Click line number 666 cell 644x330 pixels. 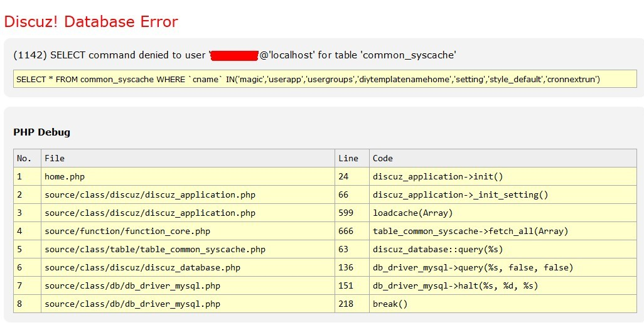[x=352, y=231]
